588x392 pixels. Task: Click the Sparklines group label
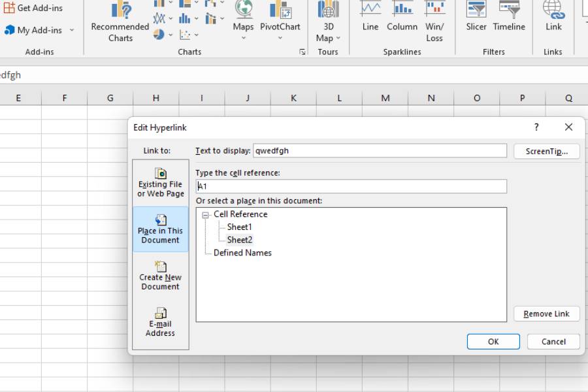402,52
